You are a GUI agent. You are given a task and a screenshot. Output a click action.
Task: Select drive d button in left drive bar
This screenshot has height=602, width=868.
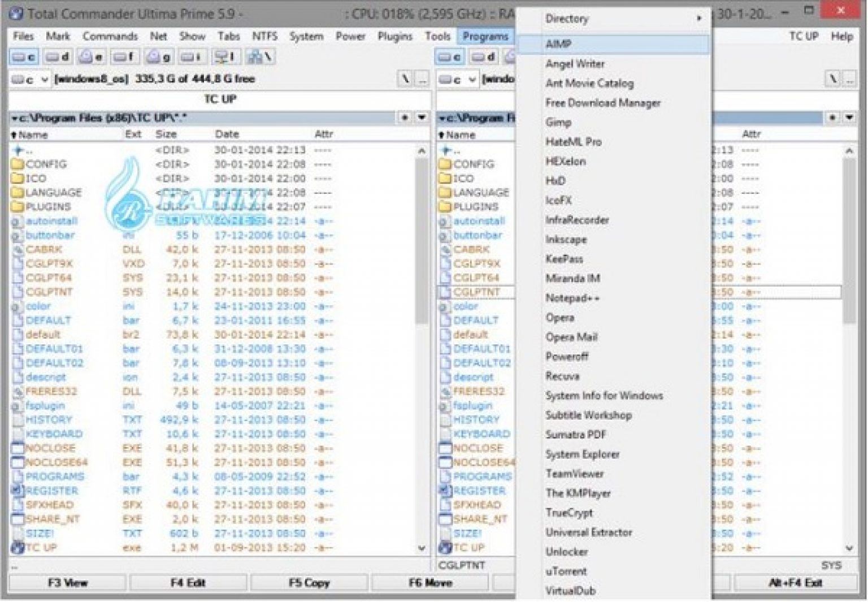[x=58, y=57]
